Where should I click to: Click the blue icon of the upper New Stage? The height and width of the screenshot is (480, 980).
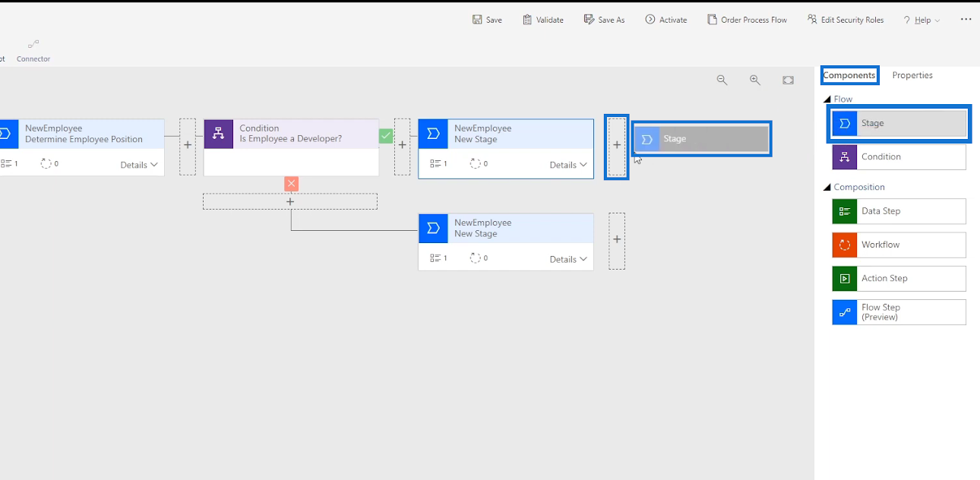coord(433,134)
